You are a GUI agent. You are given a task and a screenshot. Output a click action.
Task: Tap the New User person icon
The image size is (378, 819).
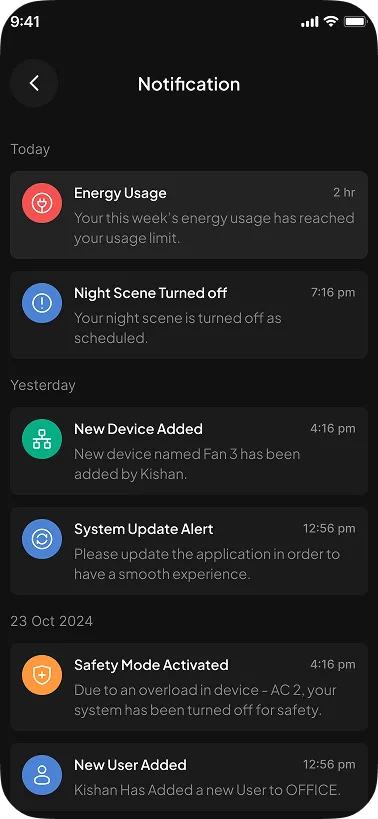pos(42,775)
